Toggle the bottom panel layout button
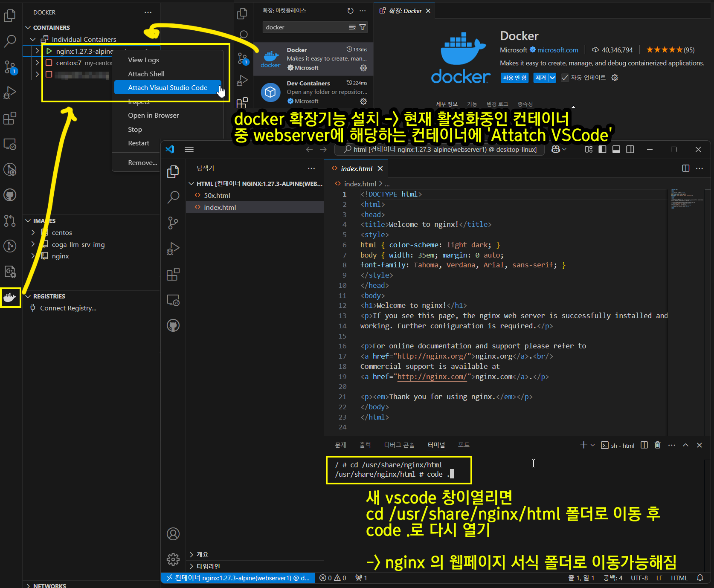 616,149
